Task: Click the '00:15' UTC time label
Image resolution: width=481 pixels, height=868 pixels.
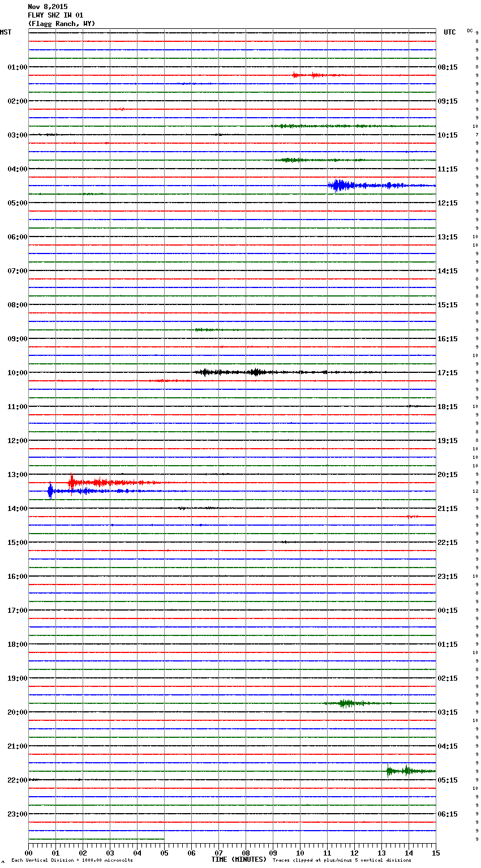Action: tap(448, 611)
